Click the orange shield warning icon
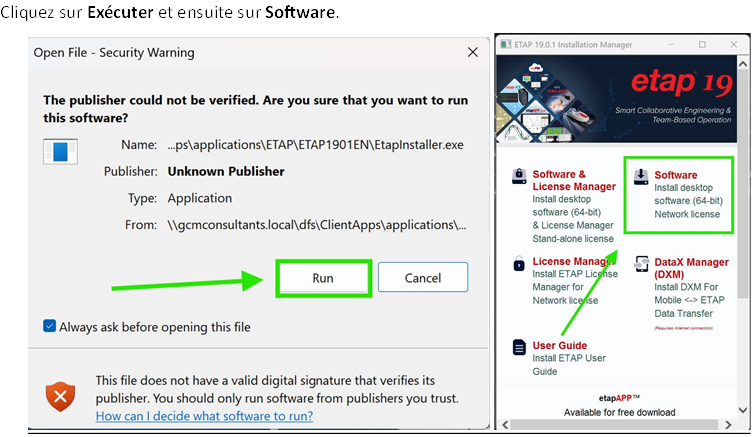The height and width of the screenshot is (437, 755). tap(61, 397)
